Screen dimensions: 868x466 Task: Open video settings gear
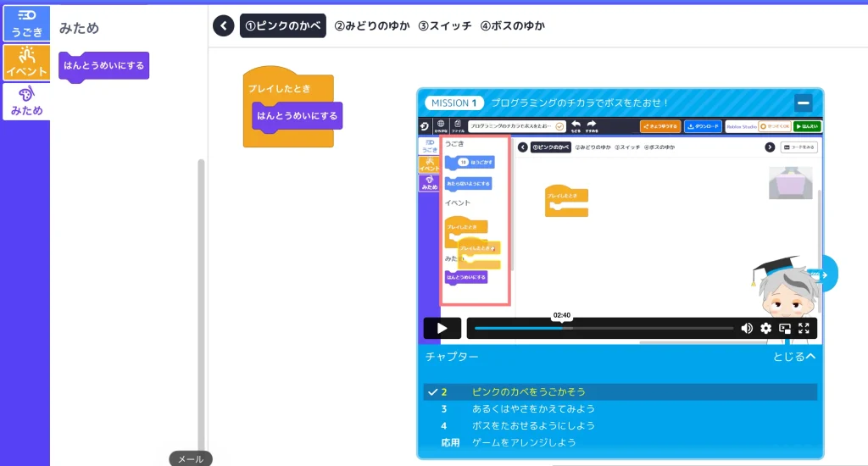coord(765,328)
